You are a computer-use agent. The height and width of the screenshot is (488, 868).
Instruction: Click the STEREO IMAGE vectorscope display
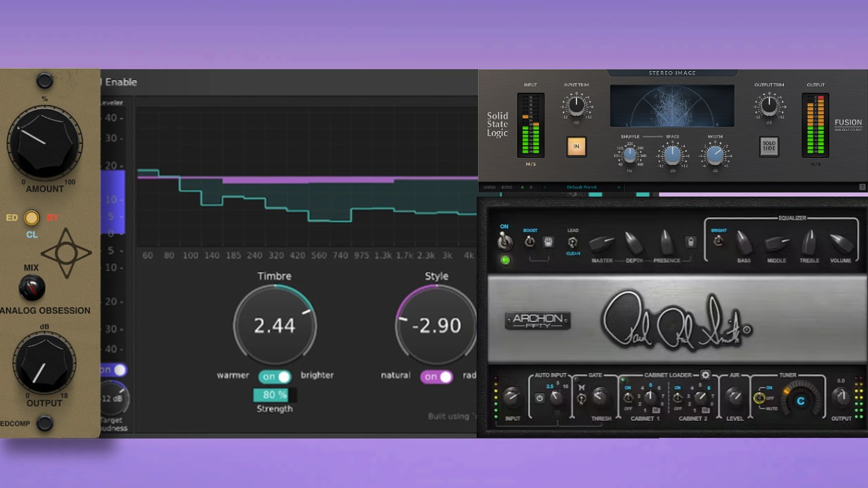(x=672, y=106)
